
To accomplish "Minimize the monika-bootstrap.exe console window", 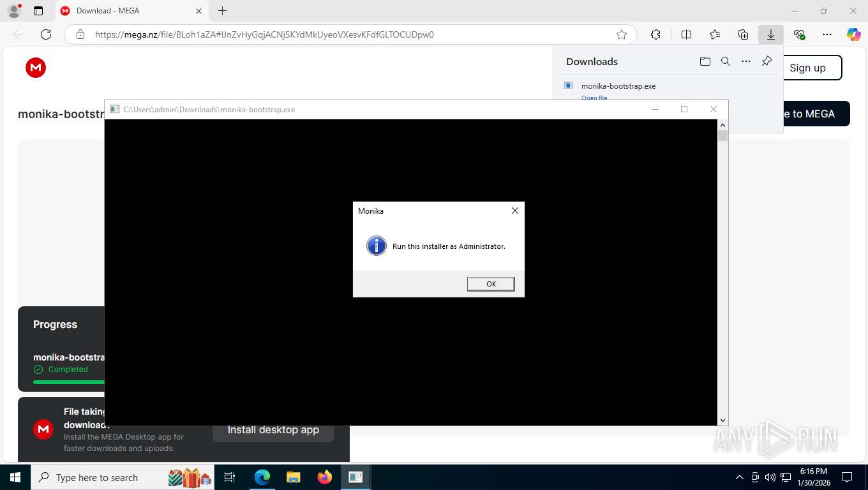I will click(655, 109).
